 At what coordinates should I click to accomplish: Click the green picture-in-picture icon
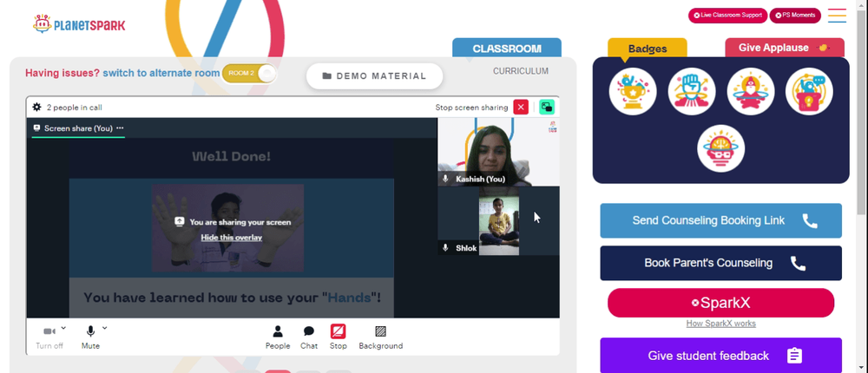547,108
